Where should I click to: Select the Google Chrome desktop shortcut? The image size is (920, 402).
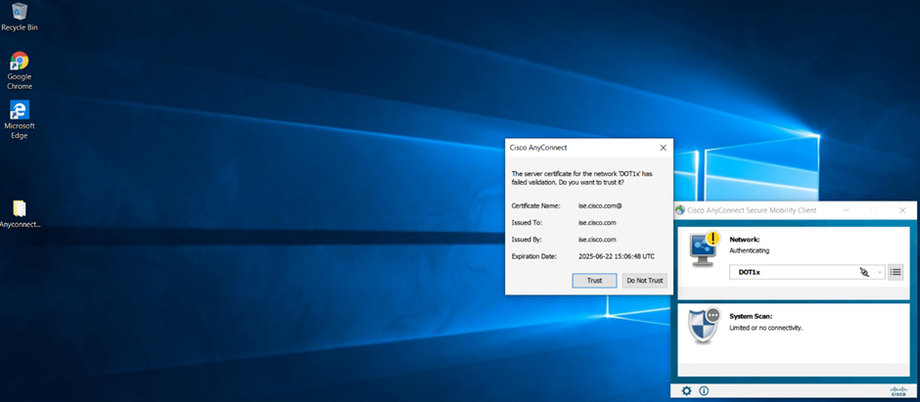click(x=19, y=70)
